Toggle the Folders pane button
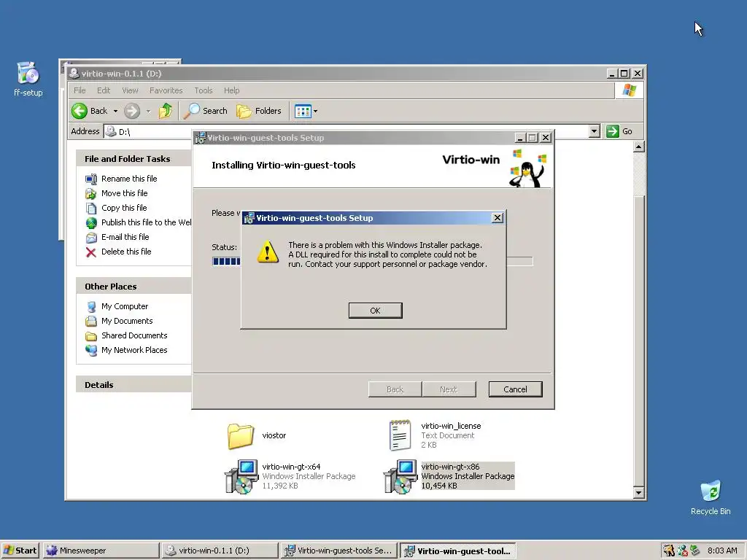 click(259, 111)
